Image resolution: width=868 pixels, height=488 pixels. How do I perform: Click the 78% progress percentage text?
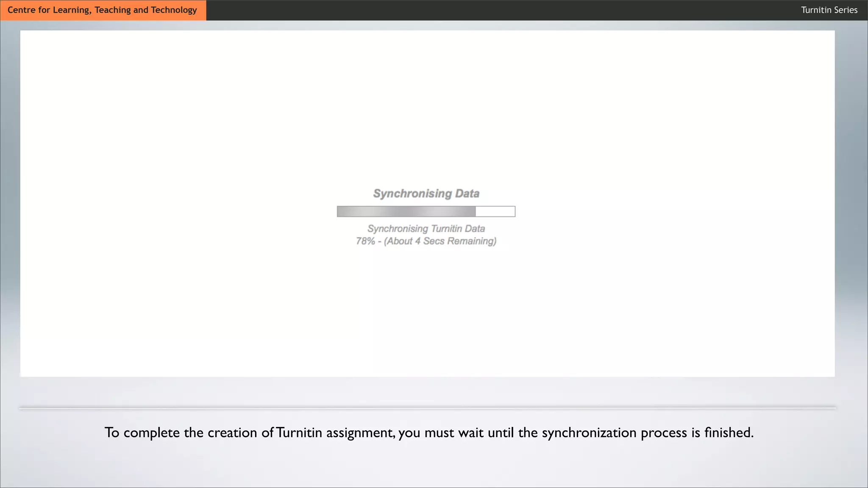(365, 241)
